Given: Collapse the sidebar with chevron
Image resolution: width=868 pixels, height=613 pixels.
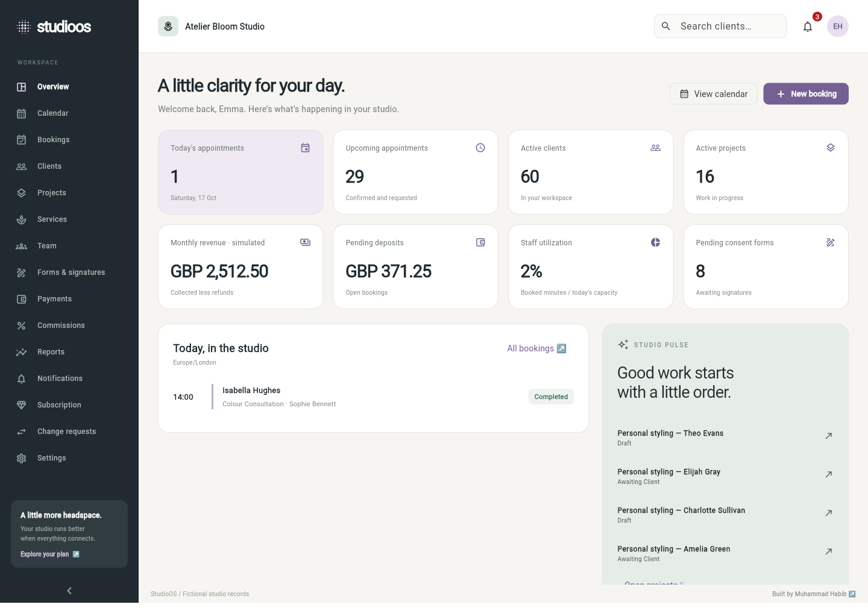Looking at the screenshot, I should 69,591.
